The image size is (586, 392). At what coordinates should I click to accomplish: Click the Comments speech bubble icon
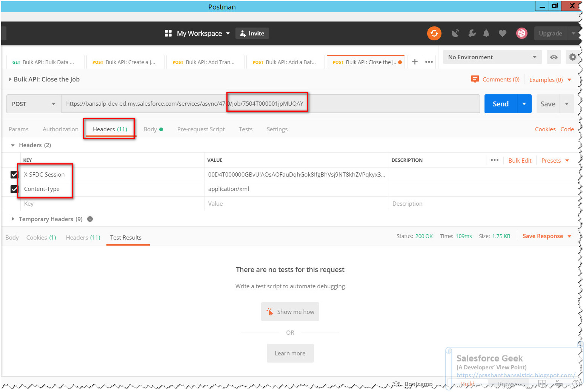pos(475,79)
